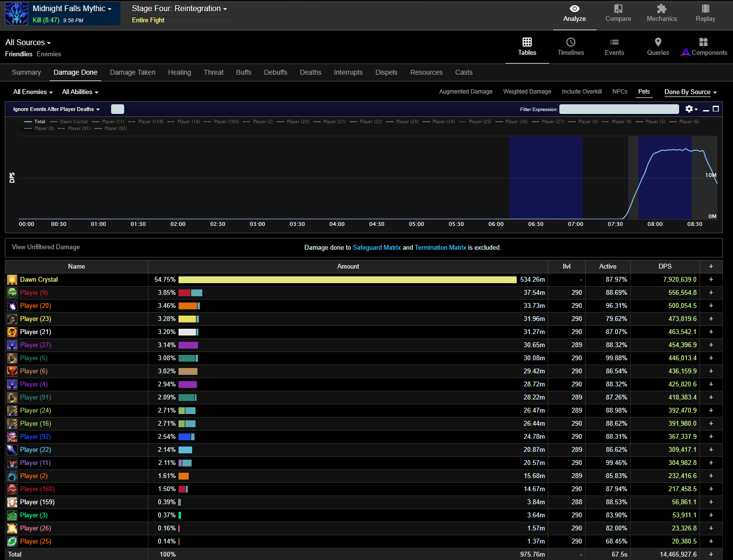
Task: Click the Player (21) class icon
Action: click(12, 332)
